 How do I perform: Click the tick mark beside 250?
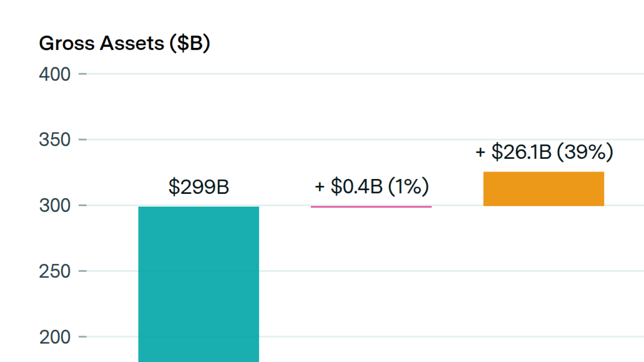coord(83,271)
